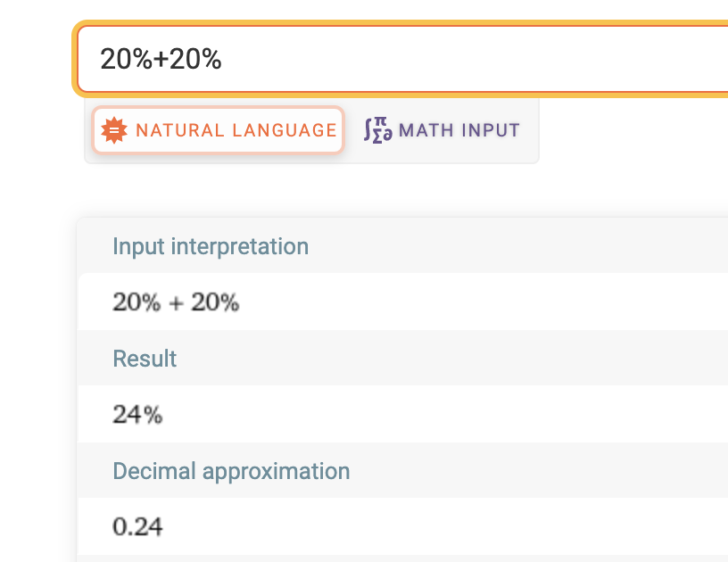The width and height of the screenshot is (728, 562).
Task: Click empty space inside the query box
Action: [491, 60]
